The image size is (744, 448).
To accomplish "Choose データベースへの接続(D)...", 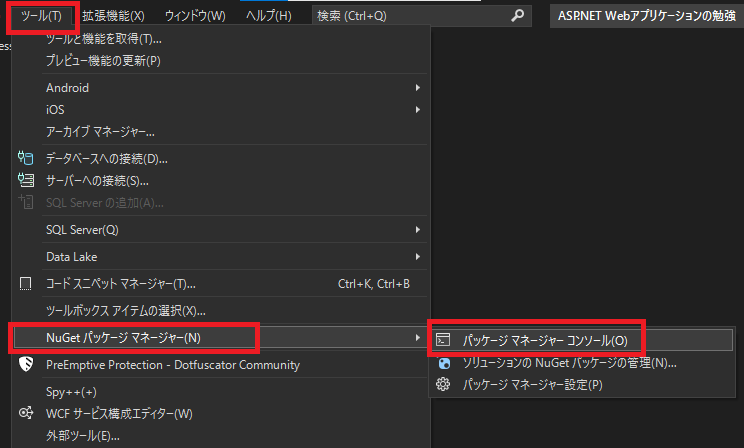I will point(106,159).
